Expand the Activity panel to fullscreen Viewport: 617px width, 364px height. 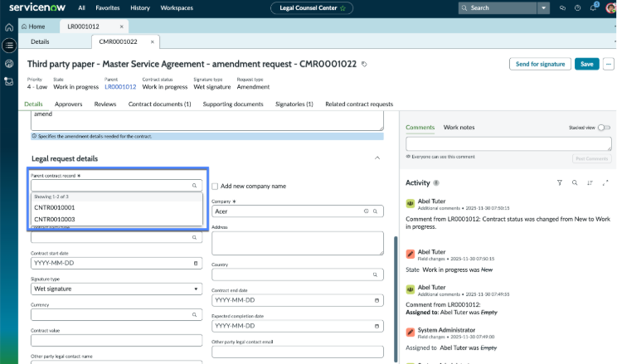pos(605,182)
